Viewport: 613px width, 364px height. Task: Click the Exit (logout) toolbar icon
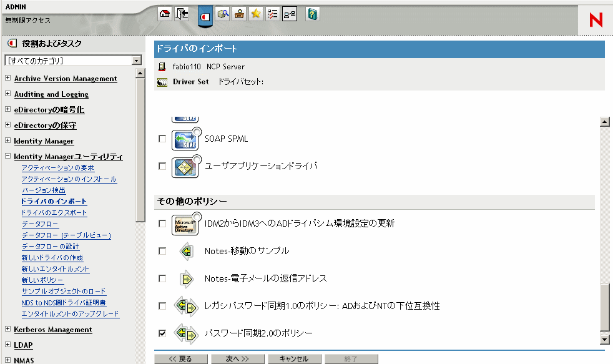click(x=182, y=14)
